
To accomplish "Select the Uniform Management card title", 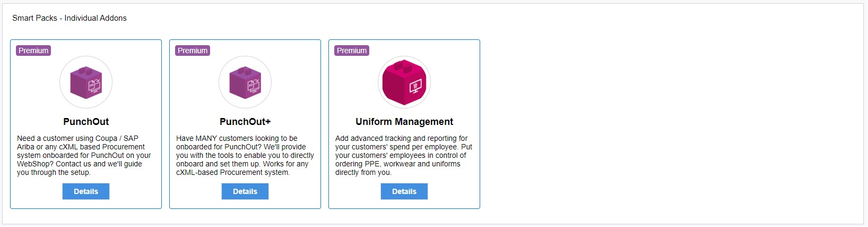I will click(x=404, y=122).
